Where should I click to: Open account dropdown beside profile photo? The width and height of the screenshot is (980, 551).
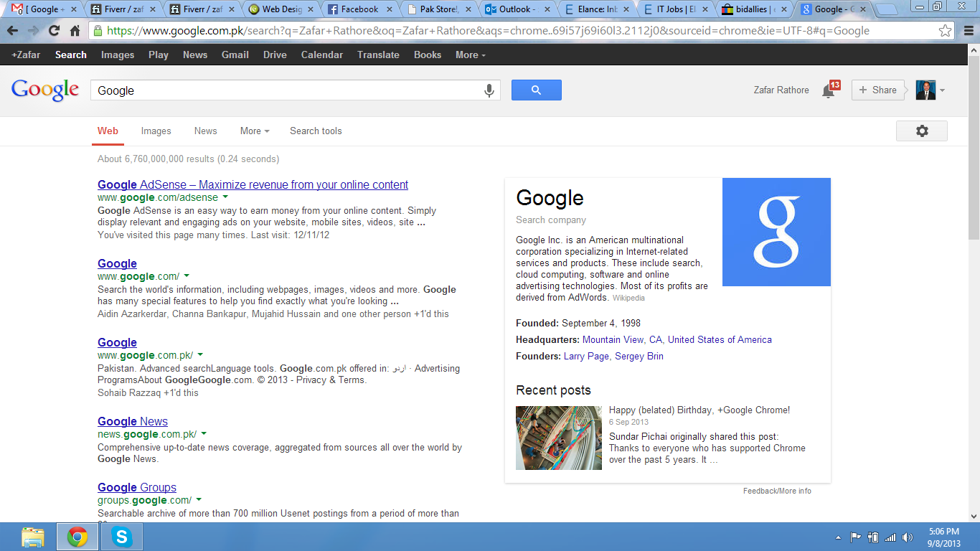[x=942, y=90]
